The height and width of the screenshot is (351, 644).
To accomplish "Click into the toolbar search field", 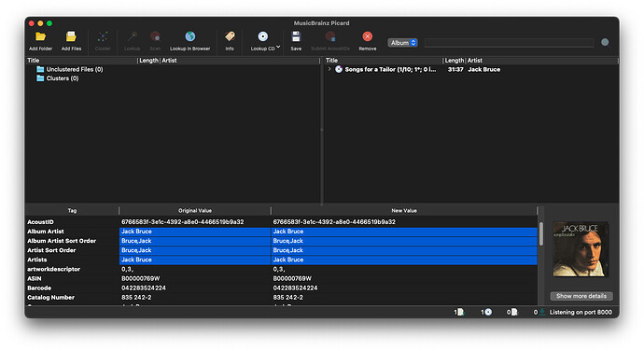I will (509, 43).
